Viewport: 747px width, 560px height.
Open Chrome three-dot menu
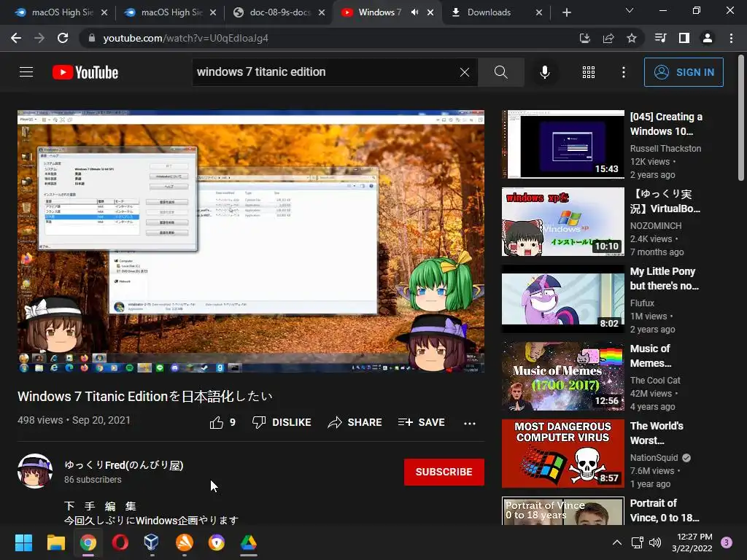coord(731,38)
